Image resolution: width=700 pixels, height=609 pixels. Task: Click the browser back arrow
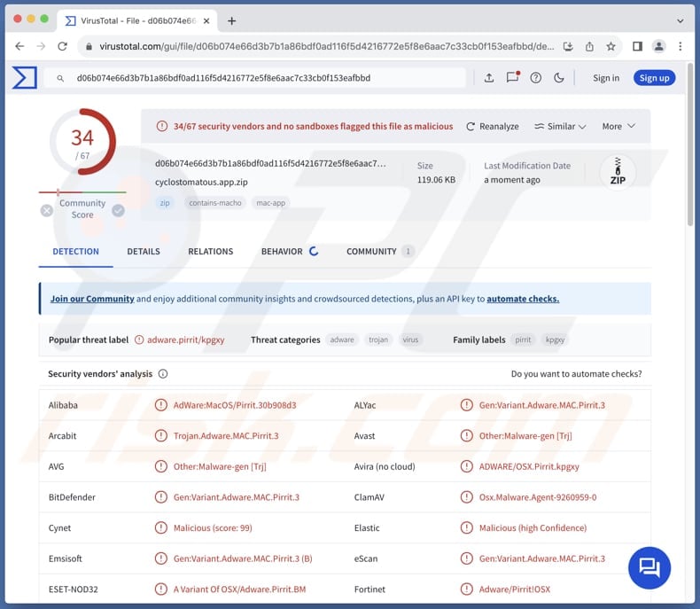point(19,46)
